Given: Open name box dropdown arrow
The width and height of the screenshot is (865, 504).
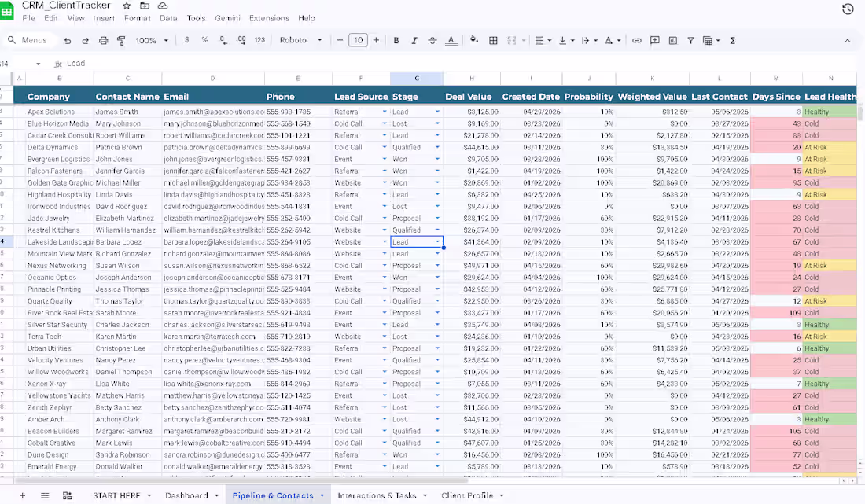Looking at the screenshot, I should click(x=38, y=64).
